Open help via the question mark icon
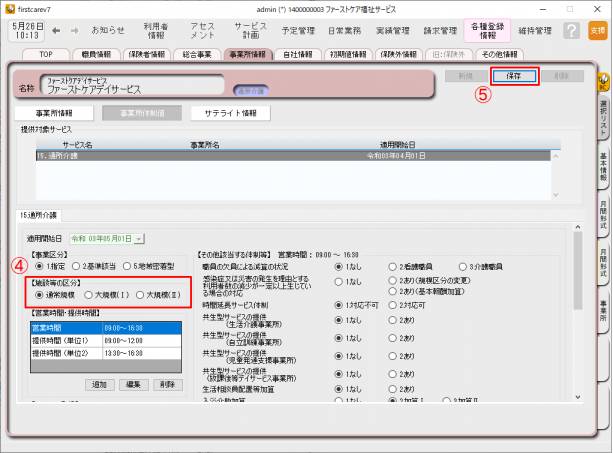 point(571,31)
